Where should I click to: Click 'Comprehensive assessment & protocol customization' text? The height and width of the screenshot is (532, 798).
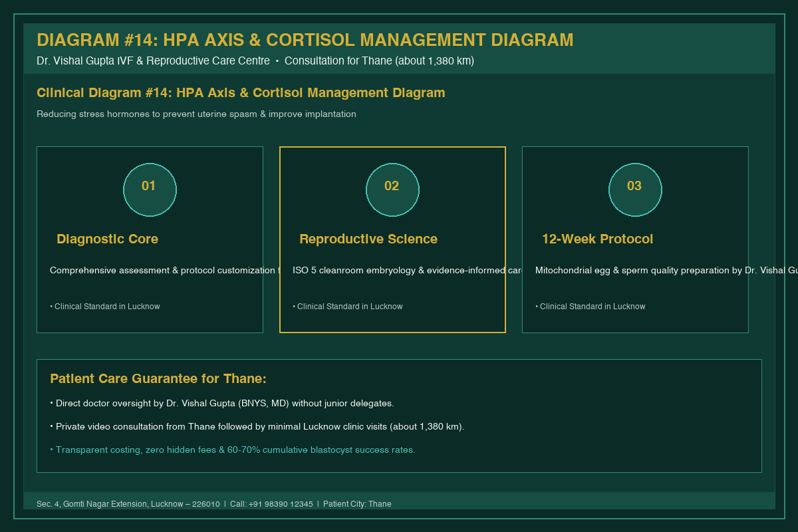164,270
